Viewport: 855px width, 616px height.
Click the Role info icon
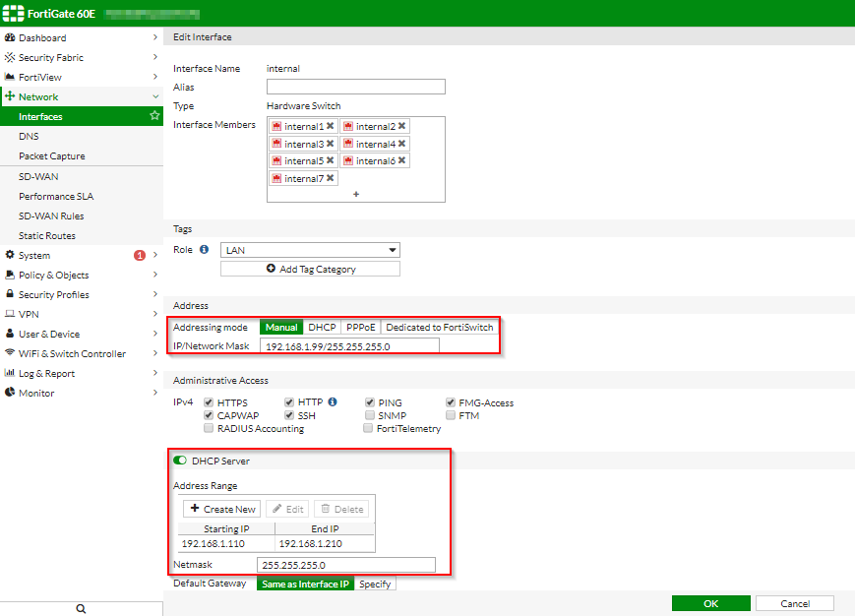[203, 249]
